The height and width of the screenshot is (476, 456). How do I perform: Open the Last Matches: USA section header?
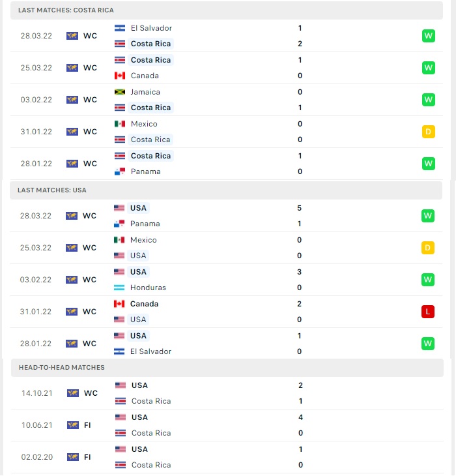pos(226,190)
